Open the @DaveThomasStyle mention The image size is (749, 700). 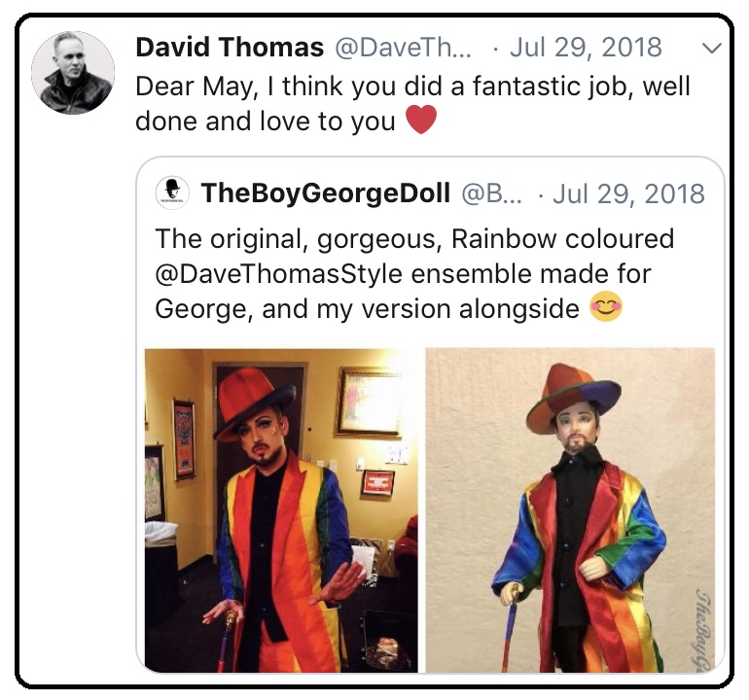278,274
